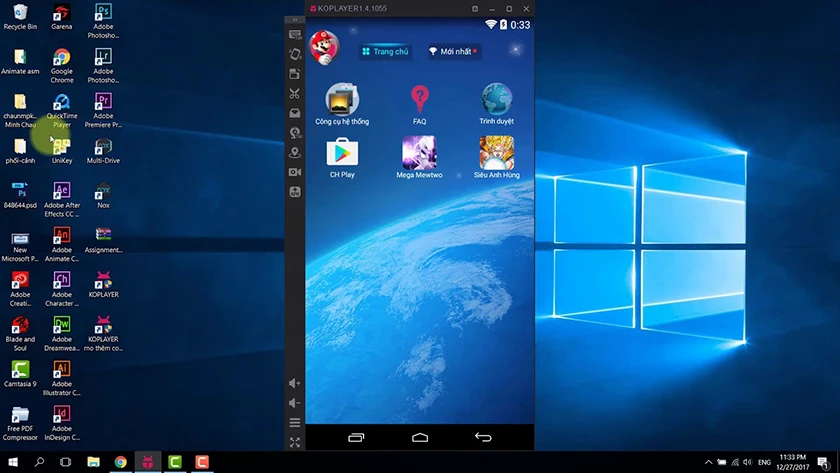Click the webcam icon in KOPlayer sidebar
Image resolution: width=840 pixels, height=473 pixels.
coord(295,132)
